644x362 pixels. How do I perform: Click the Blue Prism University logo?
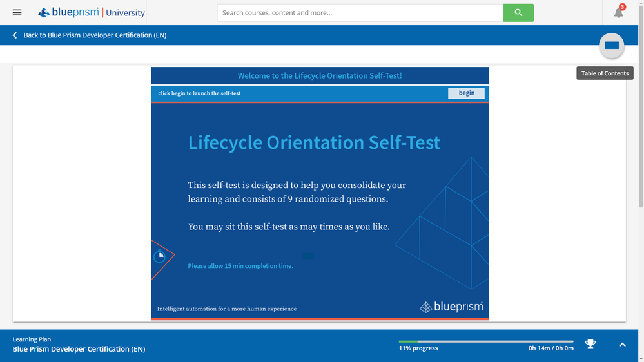[91, 12]
